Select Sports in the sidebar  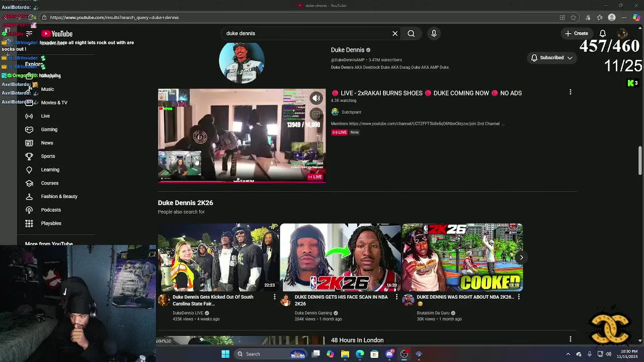(x=48, y=156)
